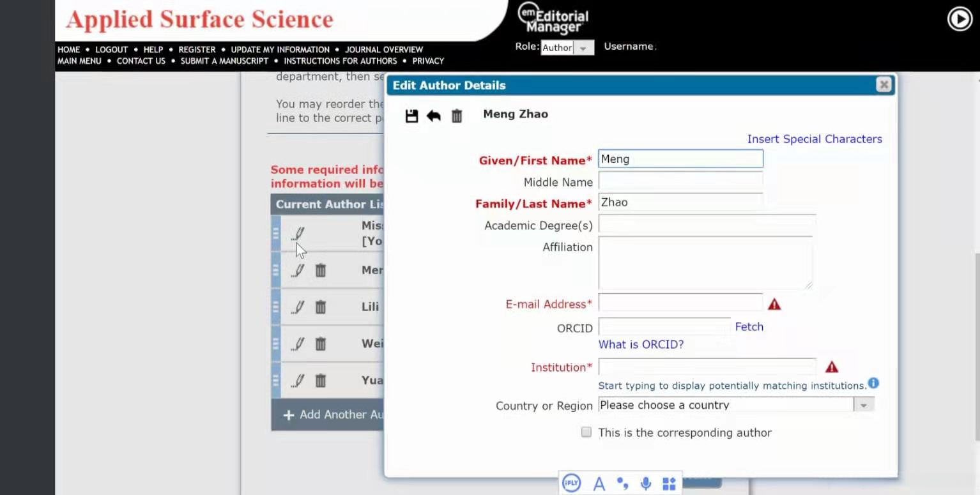The height and width of the screenshot is (495, 980).
Task: Open the PRIVACY link
Action: [428, 61]
